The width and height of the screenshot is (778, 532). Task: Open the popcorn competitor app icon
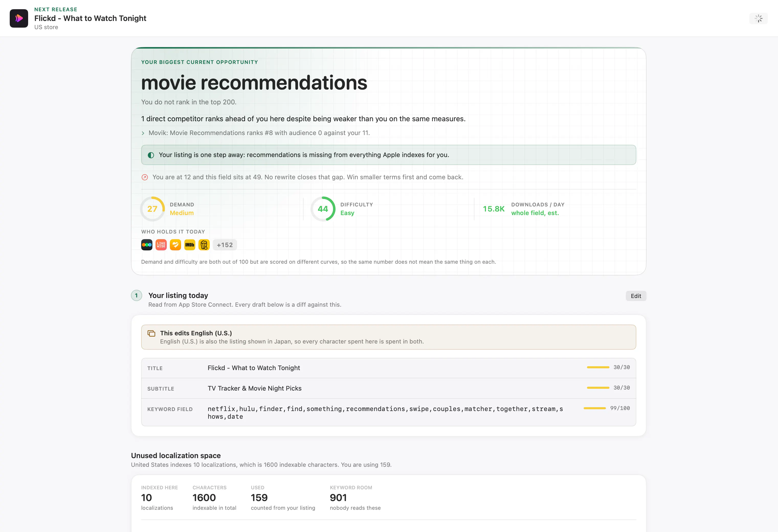[x=204, y=245]
